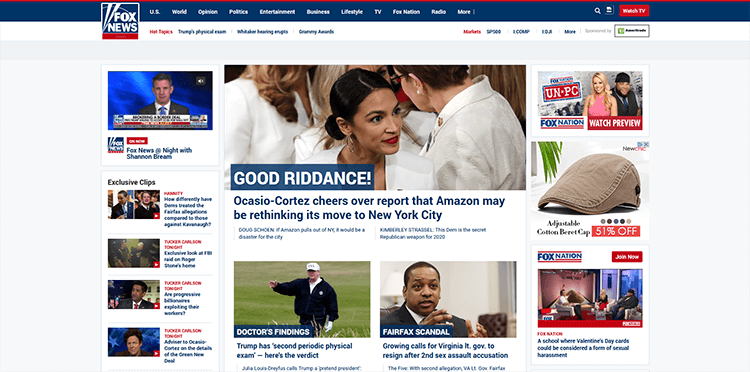Click the Hot Topics label

click(x=161, y=32)
